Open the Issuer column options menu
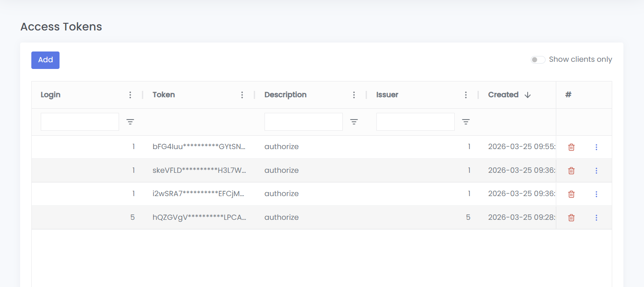Screen dimensions: 644x287 click(x=466, y=95)
